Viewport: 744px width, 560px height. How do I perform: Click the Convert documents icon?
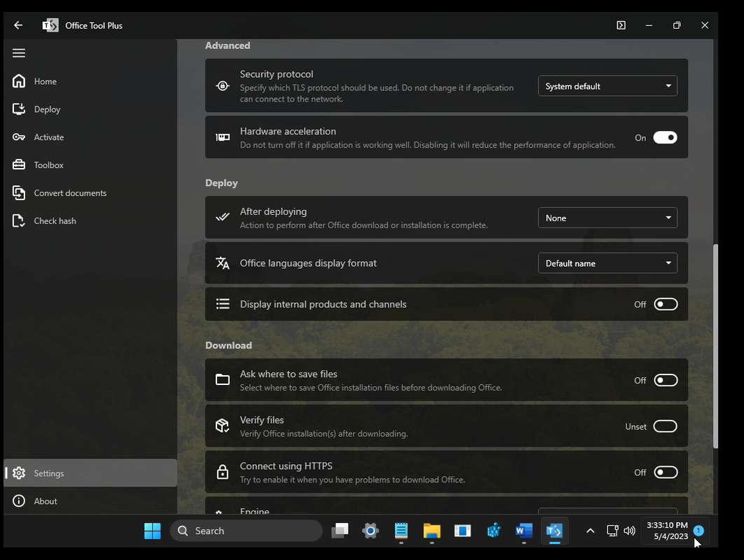[x=19, y=193]
